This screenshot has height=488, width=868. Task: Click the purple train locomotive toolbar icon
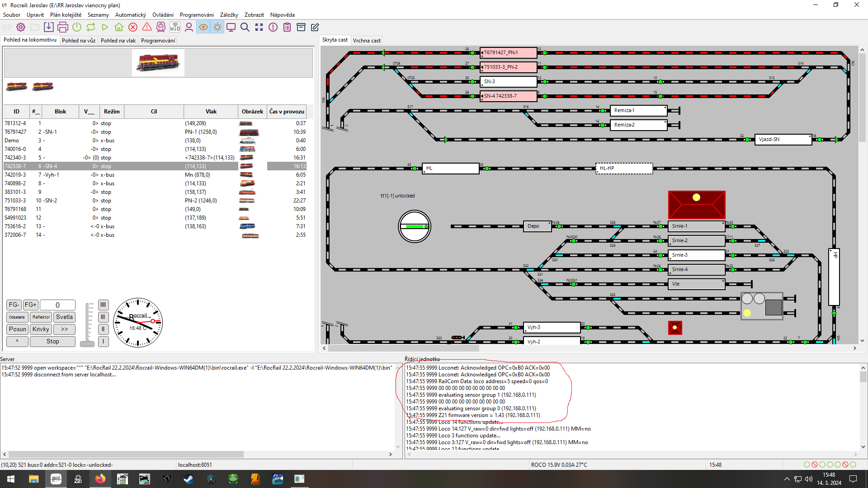click(161, 27)
